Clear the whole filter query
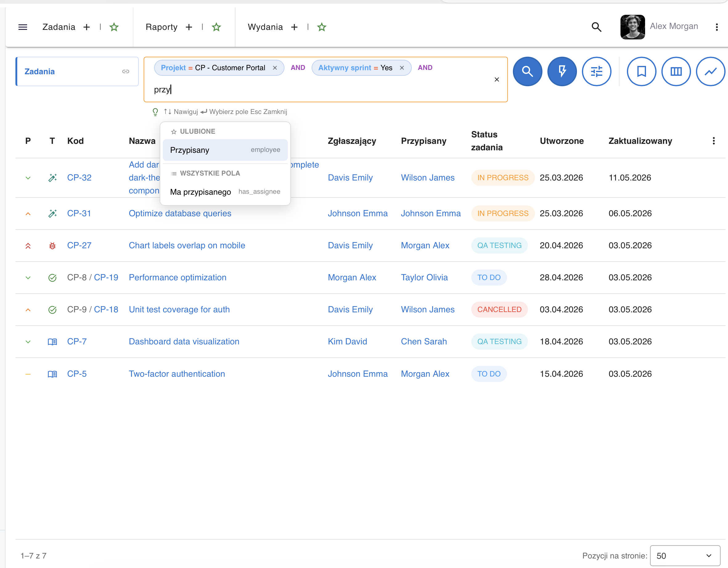The width and height of the screenshot is (728, 568). coord(497,79)
